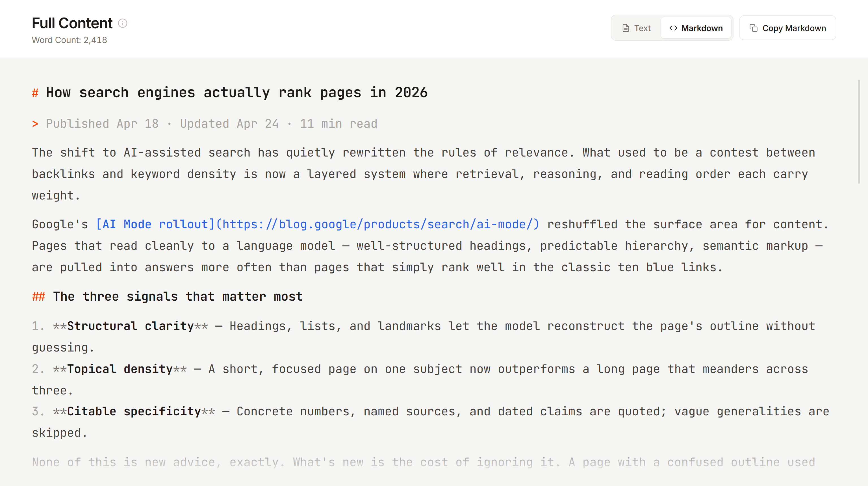Click the Copy Markdown button
Screen dimensions: 868x486
coord(787,28)
